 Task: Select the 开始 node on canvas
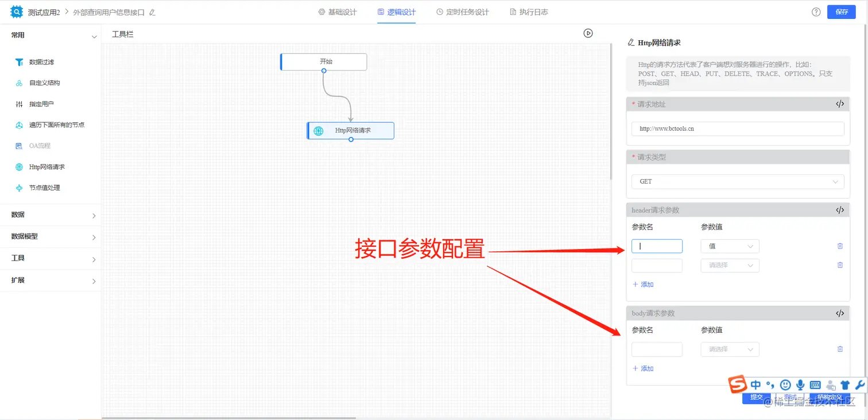pyautogui.click(x=323, y=61)
